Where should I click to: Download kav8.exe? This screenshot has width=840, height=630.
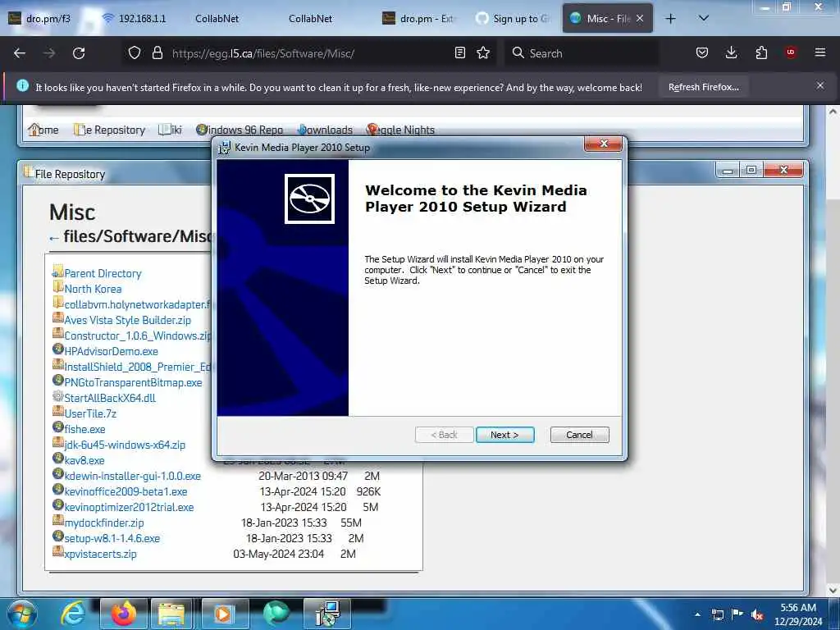[84, 460]
